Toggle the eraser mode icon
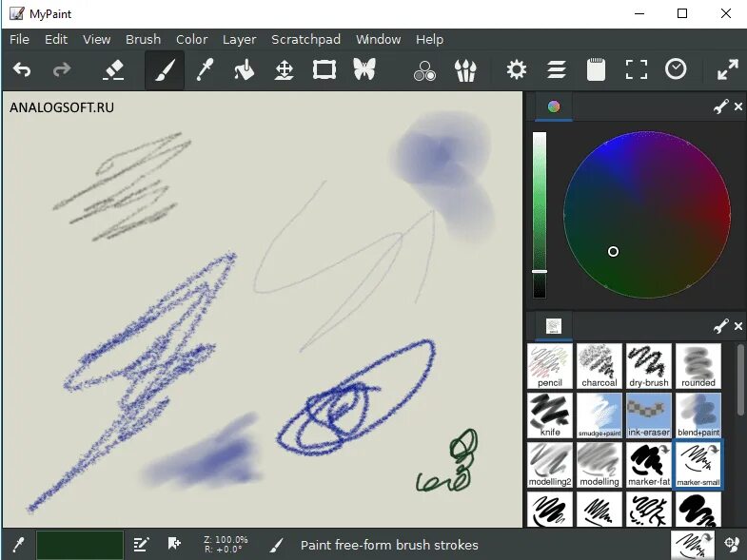Viewport: 747px width, 560px height. [113, 70]
